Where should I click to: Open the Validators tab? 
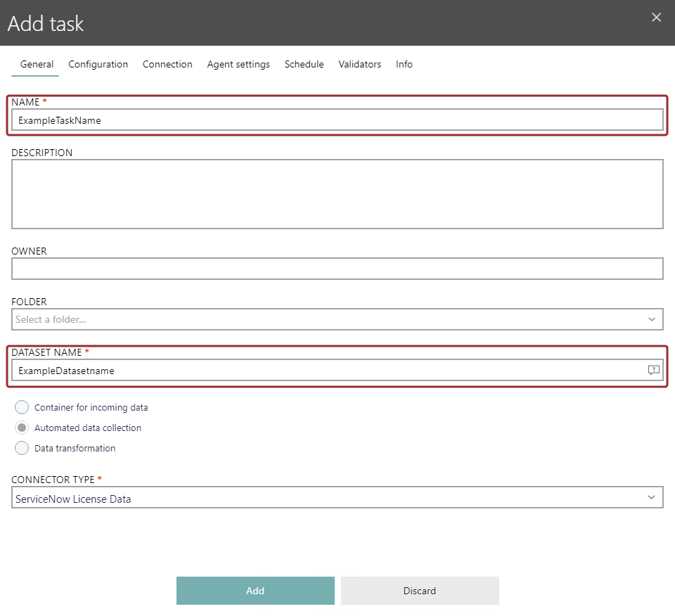(x=359, y=64)
